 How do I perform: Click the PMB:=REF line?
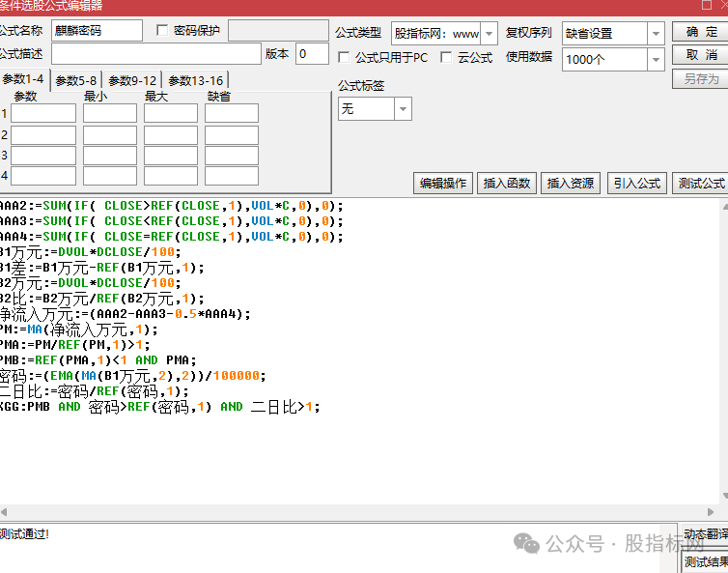pyautogui.click(x=98, y=360)
